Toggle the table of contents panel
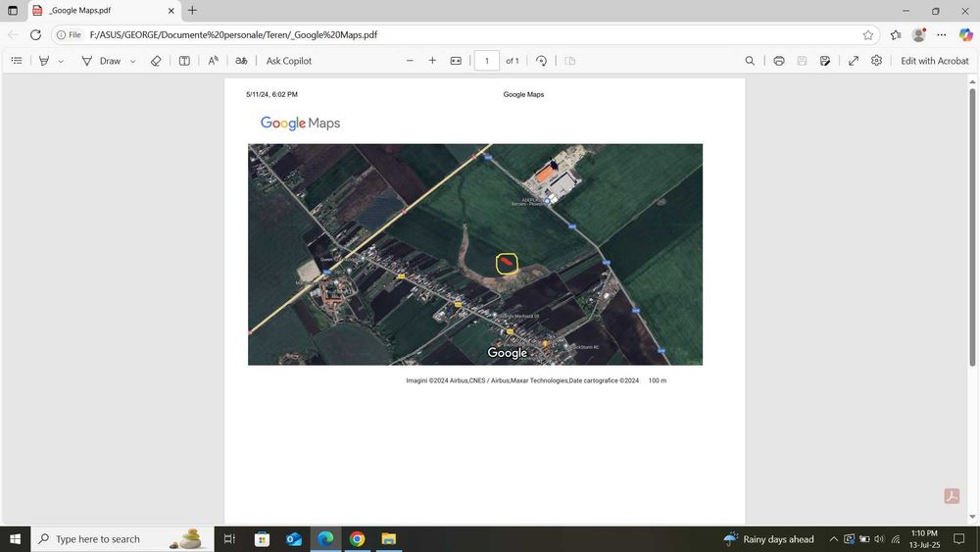Image resolution: width=980 pixels, height=552 pixels. (x=17, y=61)
